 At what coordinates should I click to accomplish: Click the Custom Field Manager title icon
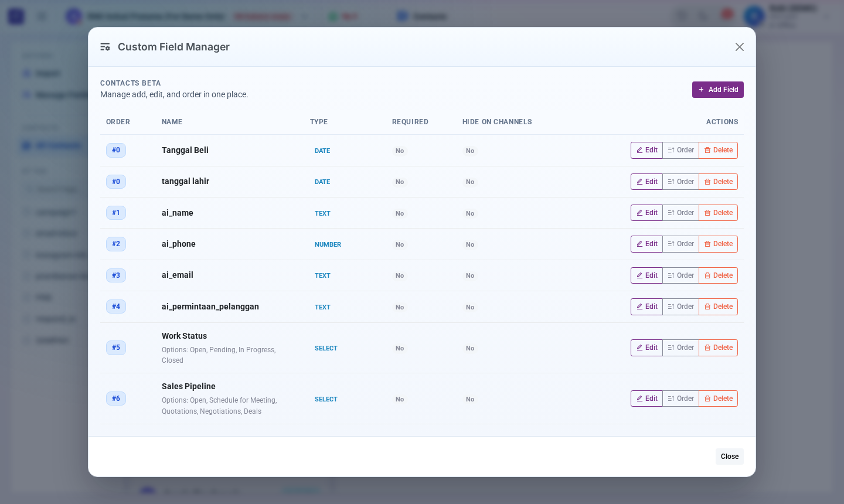pyautogui.click(x=105, y=47)
